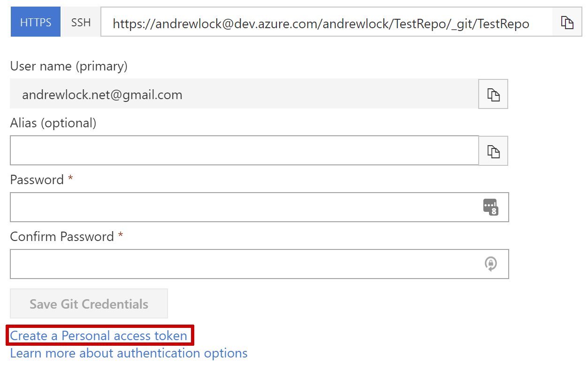
Task: Focus the Alias (optional) input field
Action: click(244, 150)
